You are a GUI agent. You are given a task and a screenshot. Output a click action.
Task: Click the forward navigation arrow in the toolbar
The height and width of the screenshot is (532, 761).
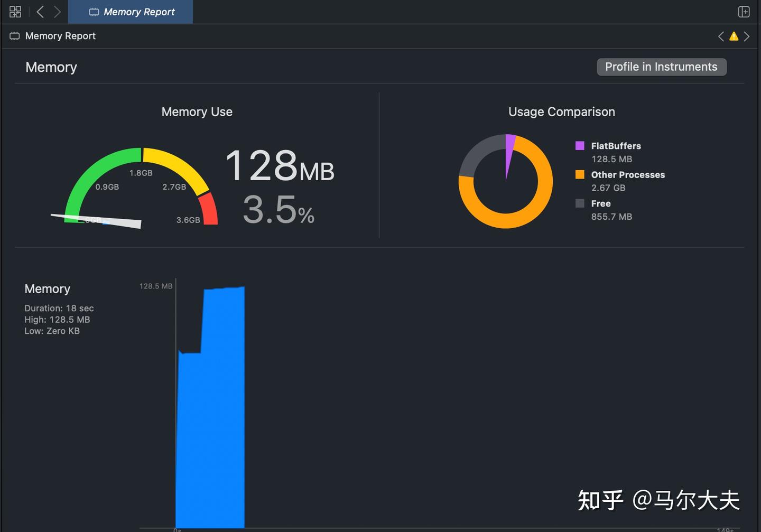click(57, 11)
